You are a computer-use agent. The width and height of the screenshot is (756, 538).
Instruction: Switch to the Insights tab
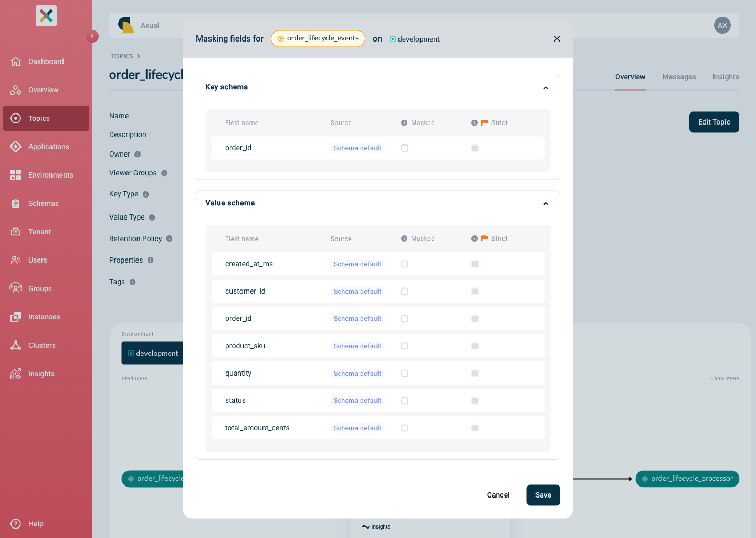726,77
